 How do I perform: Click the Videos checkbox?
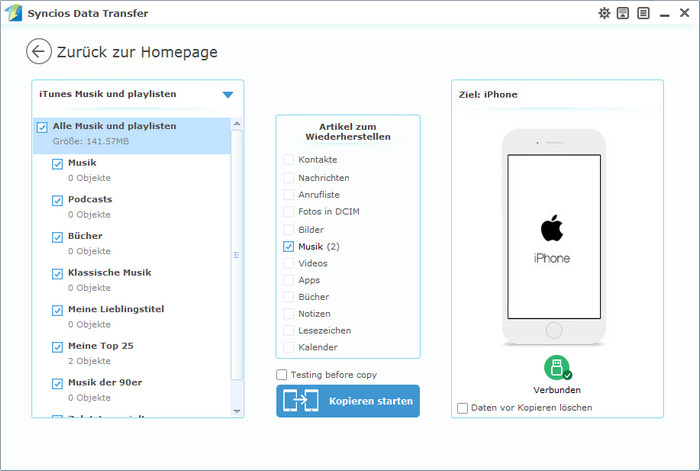(x=288, y=263)
